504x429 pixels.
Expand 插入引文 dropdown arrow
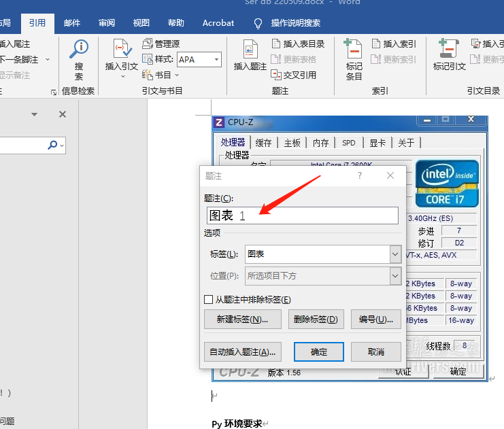point(122,76)
